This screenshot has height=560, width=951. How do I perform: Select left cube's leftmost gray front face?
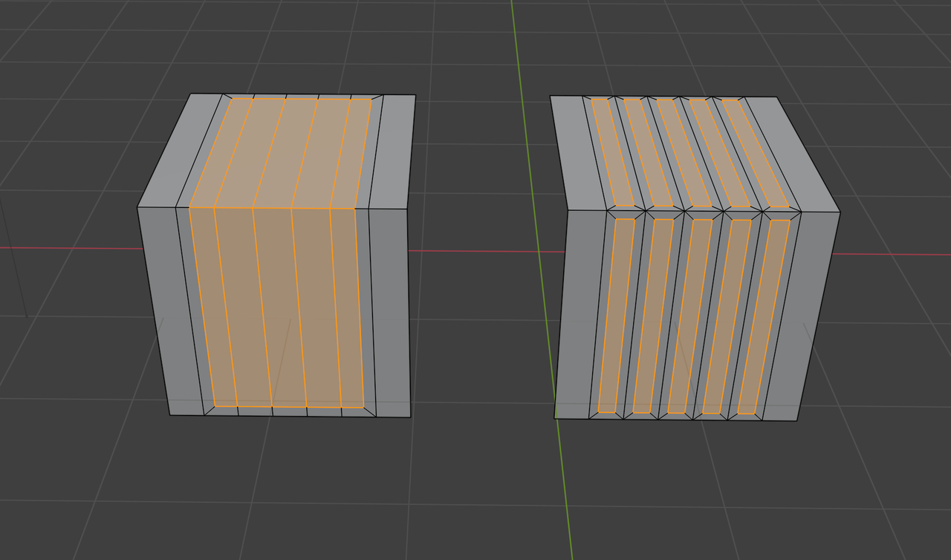(171, 310)
